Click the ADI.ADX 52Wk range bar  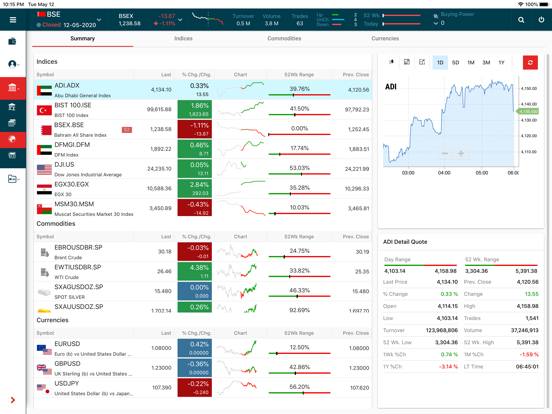(x=299, y=95)
